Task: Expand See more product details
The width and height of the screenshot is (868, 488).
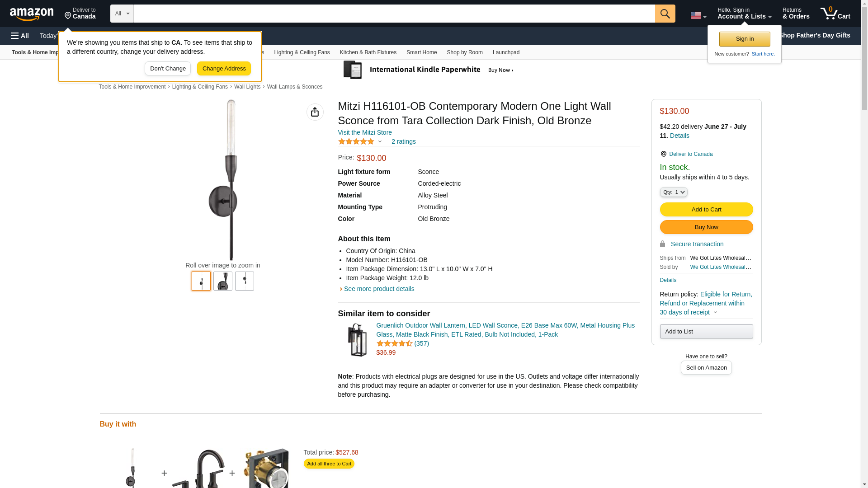Action: pos(379,289)
